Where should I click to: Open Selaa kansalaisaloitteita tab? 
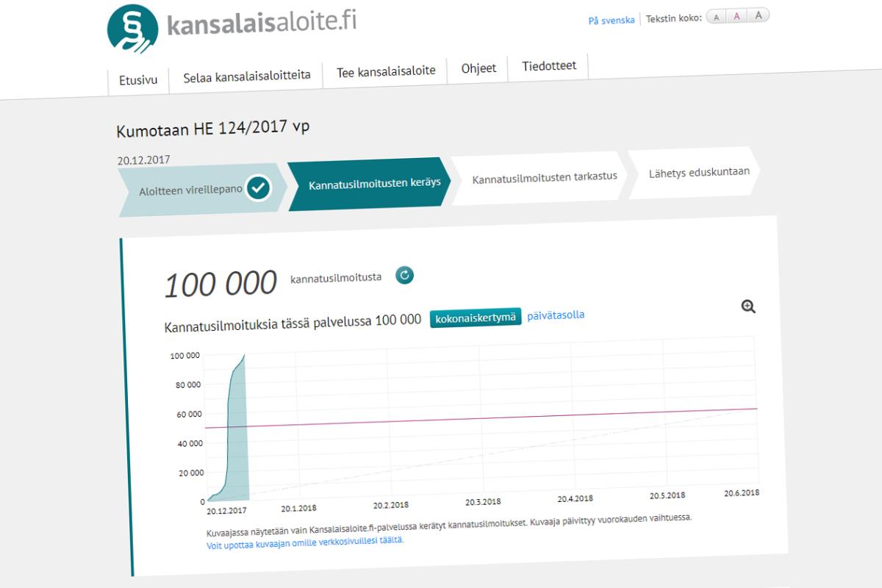click(247, 75)
